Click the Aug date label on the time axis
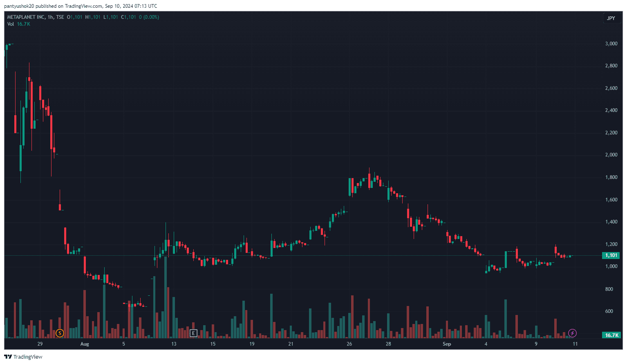Image resolution: width=627 pixels, height=364 pixels. click(85, 344)
